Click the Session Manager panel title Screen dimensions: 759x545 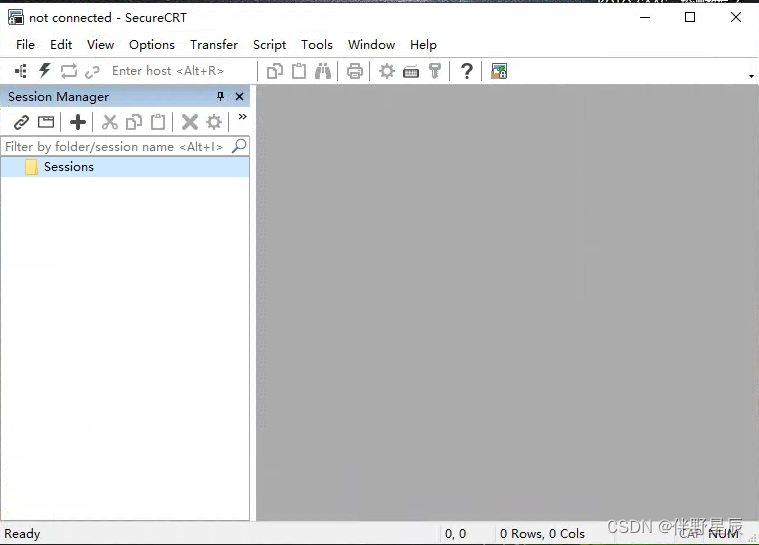pyautogui.click(x=59, y=97)
